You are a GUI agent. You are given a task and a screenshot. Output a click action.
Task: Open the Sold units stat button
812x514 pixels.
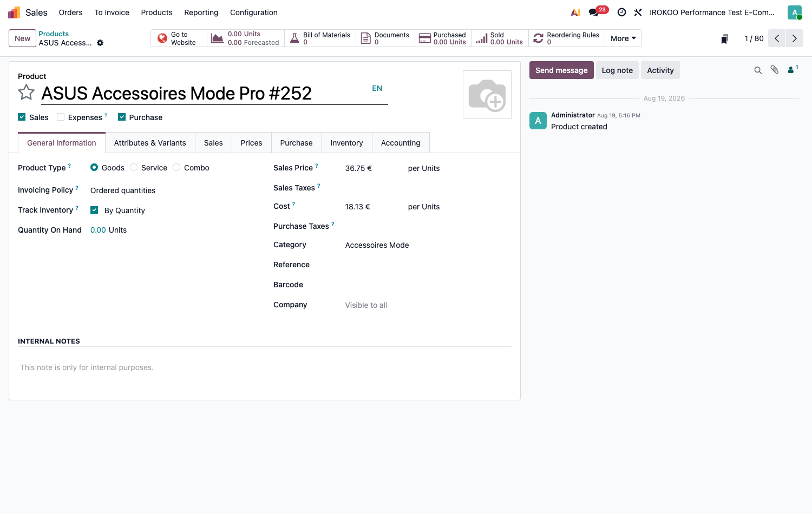[x=500, y=38]
